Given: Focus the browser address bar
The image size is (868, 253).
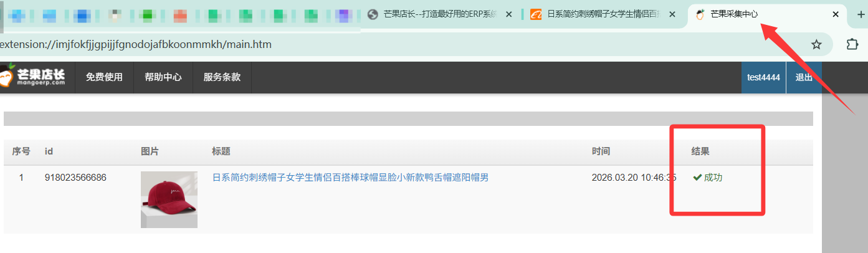Looking at the screenshot, I should pyautogui.click(x=374, y=45).
